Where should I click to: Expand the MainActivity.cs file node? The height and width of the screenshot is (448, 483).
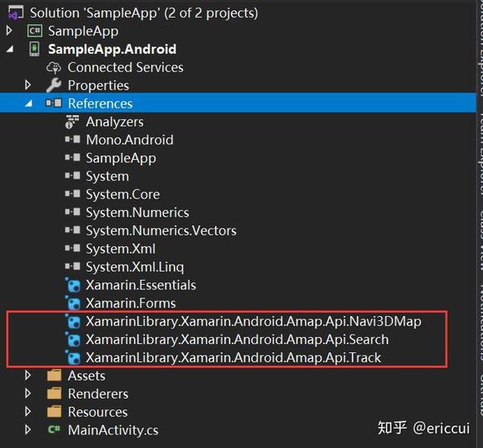tap(27, 430)
